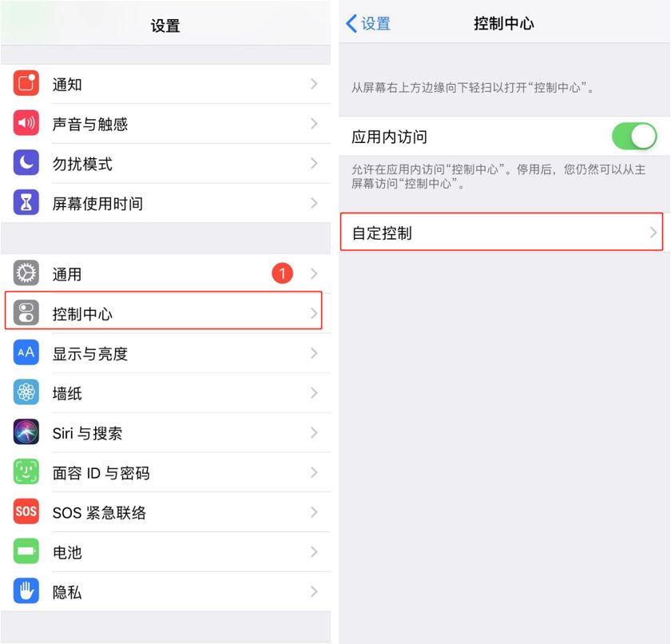This screenshot has width=671, height=644.
Task: Select the 显示与亮度 label
Action: (x=89, y=354)
